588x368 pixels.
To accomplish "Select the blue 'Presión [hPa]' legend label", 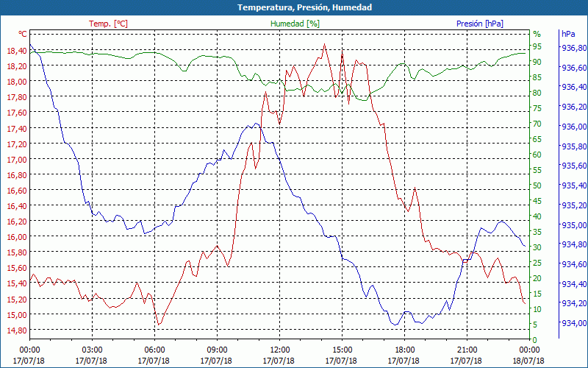I will (x=480, y=24).
